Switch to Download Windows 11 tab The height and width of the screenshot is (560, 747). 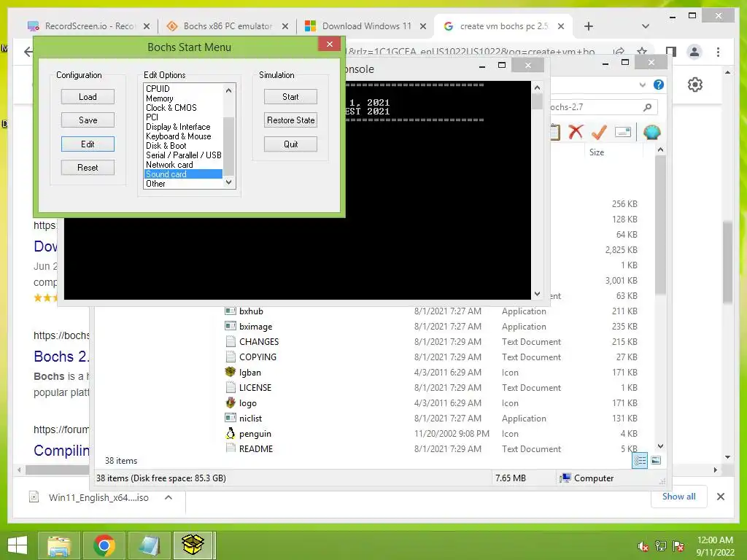pos(365,26)
